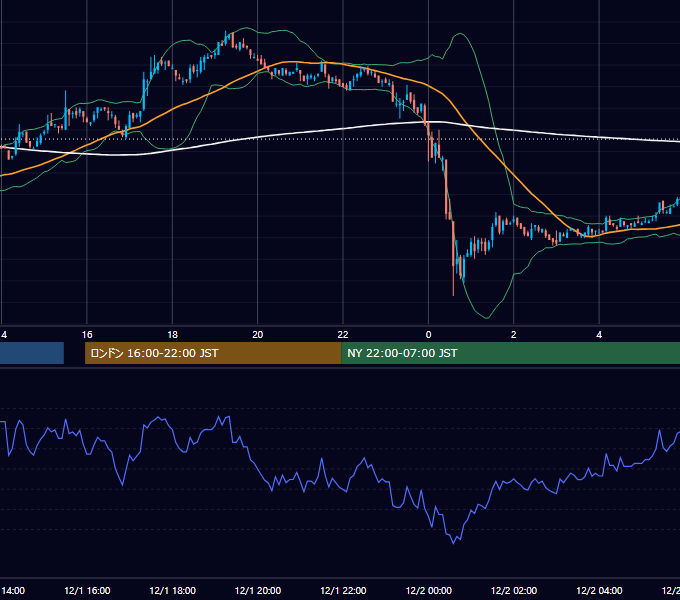Click the '20' hour label on the price chart axis
Screen dimensions: 680x600
(x=258, y=335)
